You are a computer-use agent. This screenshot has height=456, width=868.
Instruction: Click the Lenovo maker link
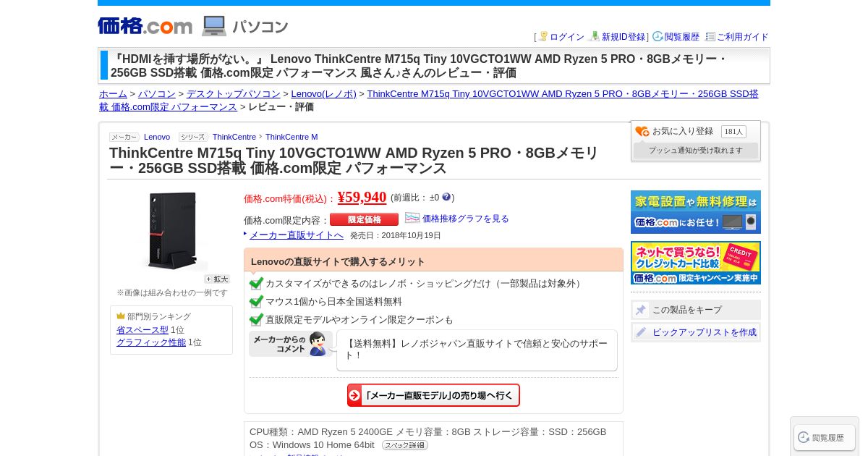click(157, 137)
